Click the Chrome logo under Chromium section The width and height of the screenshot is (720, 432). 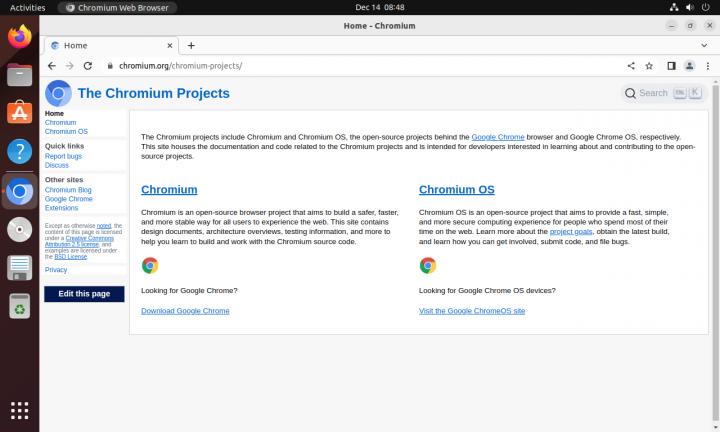(150, 265)
